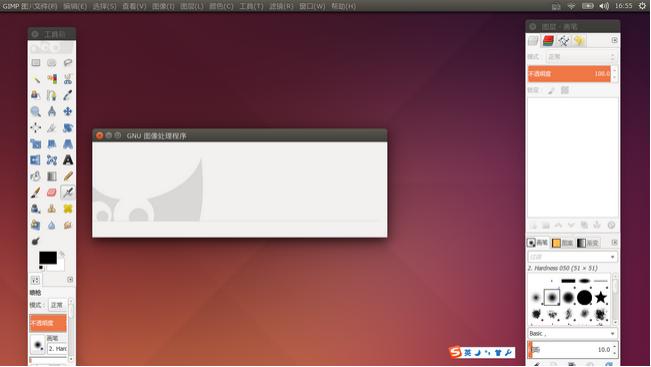Select the Smudge tool
This screenshot has height=367, width=651.
[x=68, y=225]
